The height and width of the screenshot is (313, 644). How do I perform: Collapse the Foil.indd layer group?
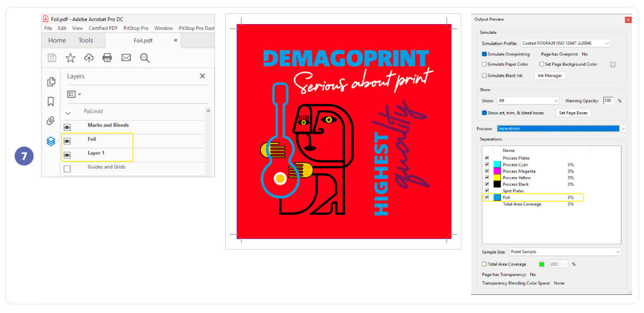(x=68, y=113)
